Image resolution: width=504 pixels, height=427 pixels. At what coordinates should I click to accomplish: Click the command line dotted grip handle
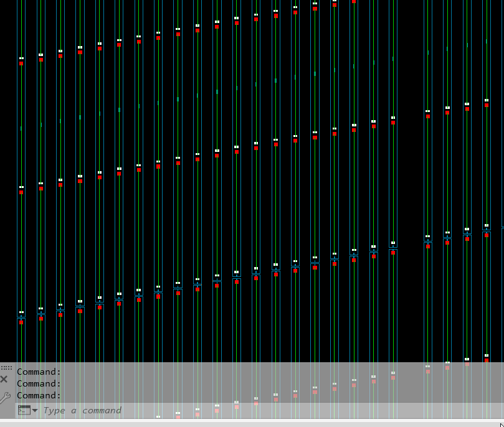click(6, 368)
